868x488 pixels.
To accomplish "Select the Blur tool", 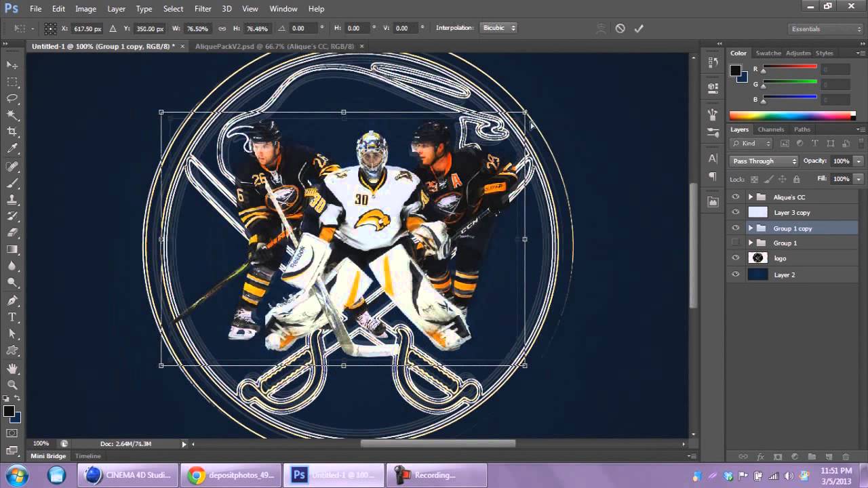I will click(x=12, y=266).
